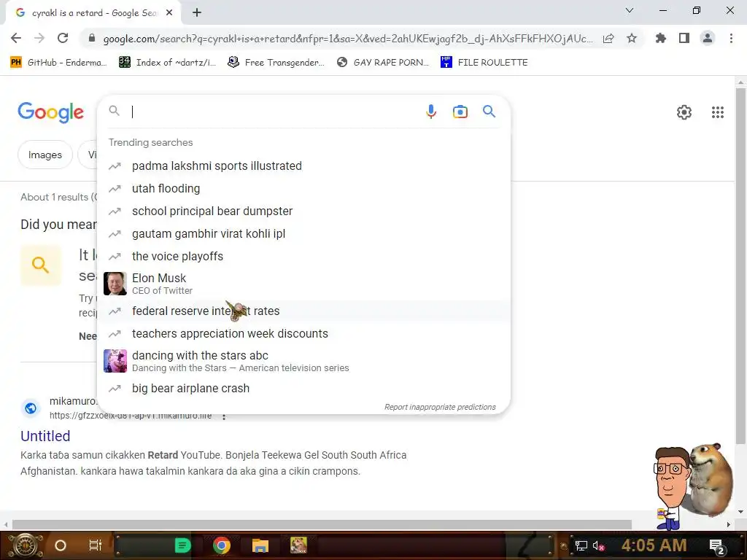Go back to the previous page
Viewport: 747px width, 560px height.
pos(16,38)
